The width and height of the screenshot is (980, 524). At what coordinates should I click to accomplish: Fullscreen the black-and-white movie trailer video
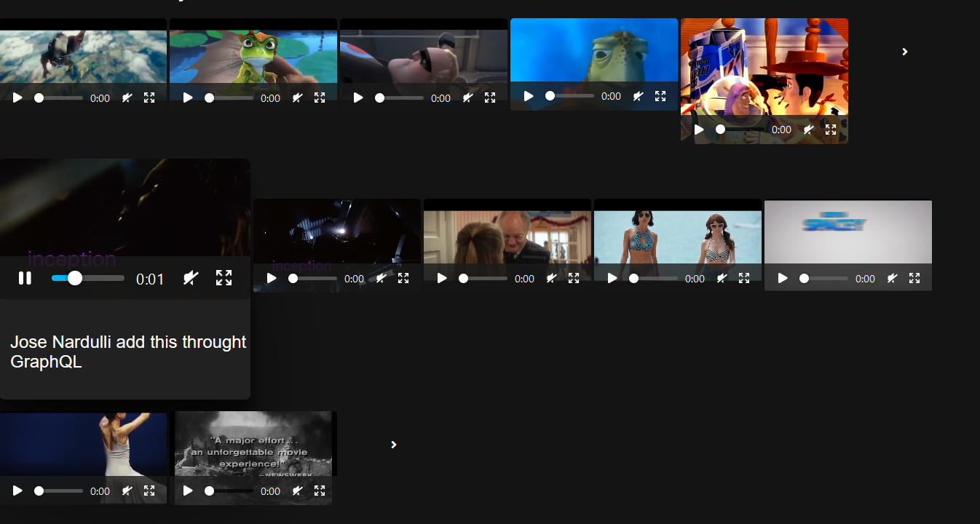320,491
